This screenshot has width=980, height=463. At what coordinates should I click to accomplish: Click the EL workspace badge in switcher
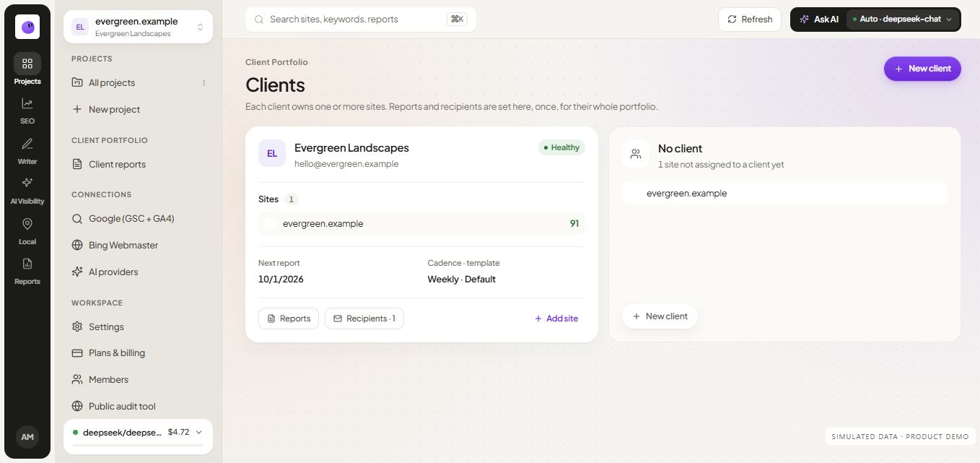tap(80, 27)
